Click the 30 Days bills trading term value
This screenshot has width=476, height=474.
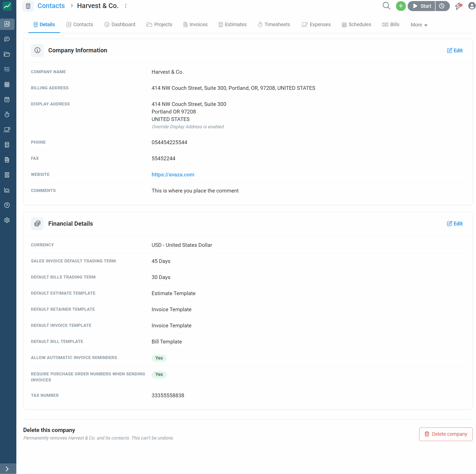pos(161,277)
